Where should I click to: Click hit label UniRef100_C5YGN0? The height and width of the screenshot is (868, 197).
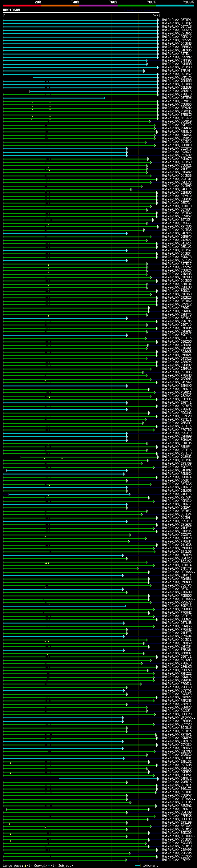[177, 108]
